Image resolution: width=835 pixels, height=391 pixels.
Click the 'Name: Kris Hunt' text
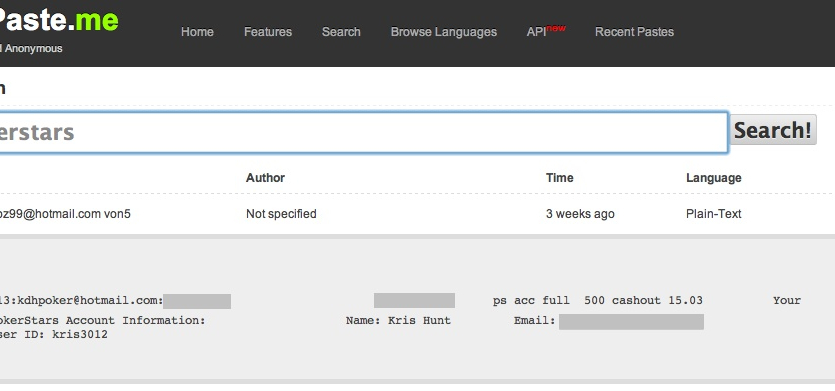[398, 321]
